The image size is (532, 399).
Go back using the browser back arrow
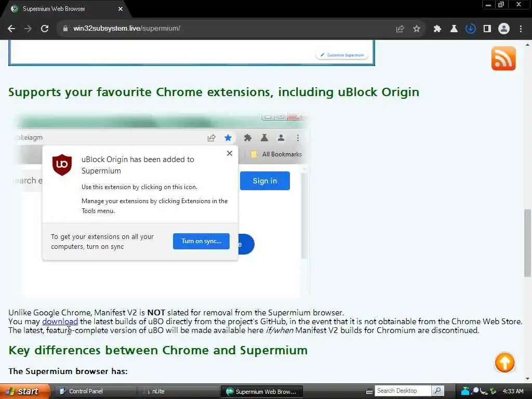11,29
